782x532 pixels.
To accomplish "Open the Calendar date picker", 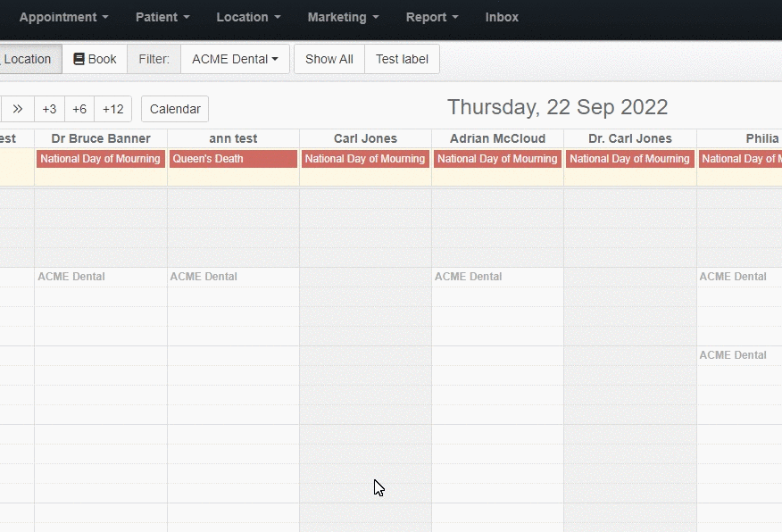I will (x=175, y=109).
